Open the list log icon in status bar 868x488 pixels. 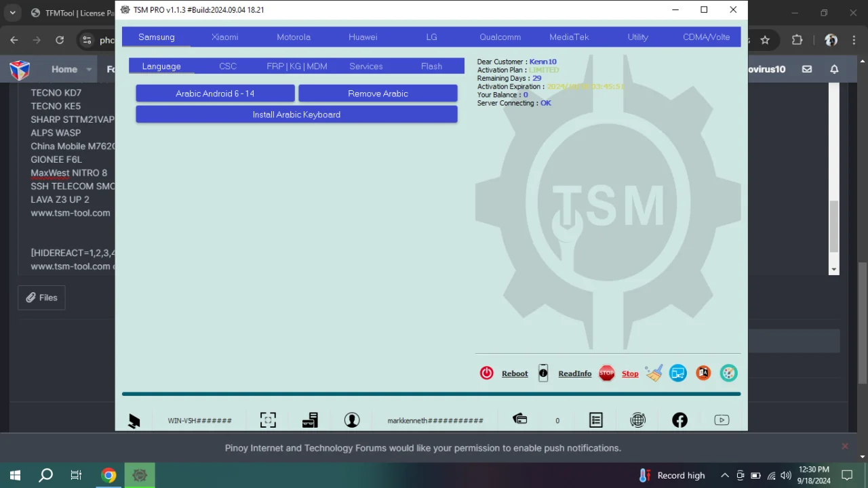pos(596,420)
